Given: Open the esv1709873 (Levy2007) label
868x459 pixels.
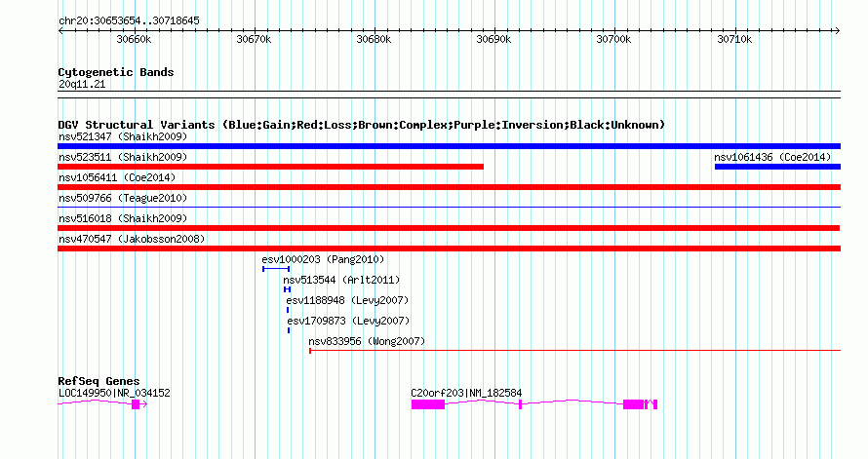Looking at the screenshot, I should pyautogui.click(x=348, y=321).
